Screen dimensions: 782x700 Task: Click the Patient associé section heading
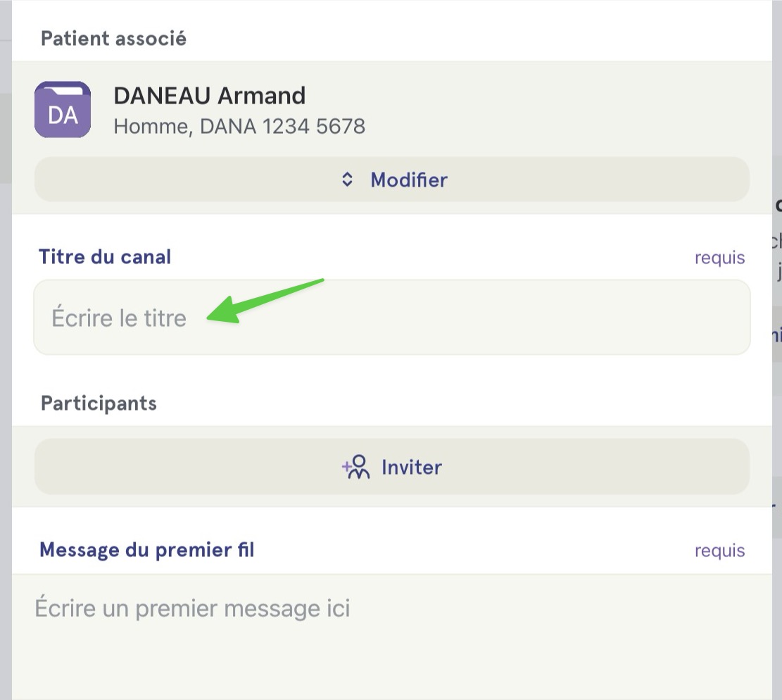click(x=114, y=39)
